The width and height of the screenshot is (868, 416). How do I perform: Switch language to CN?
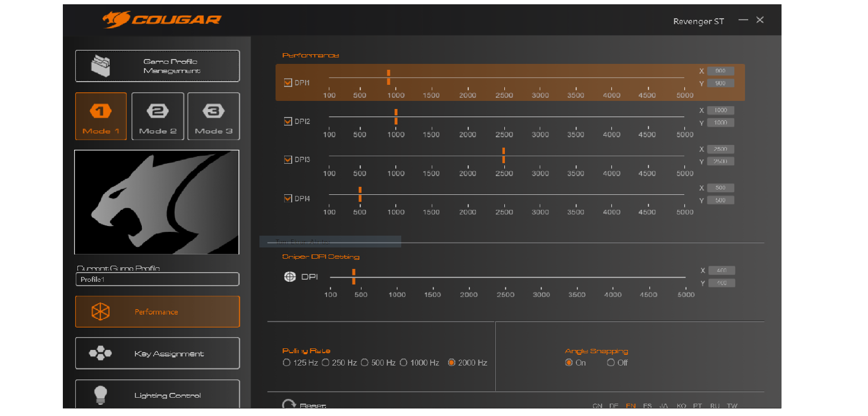pos(597,406)
